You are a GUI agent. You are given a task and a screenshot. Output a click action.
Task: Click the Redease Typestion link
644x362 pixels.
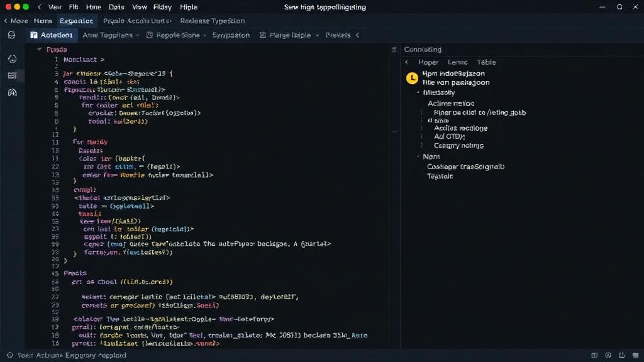click(212, 21)
